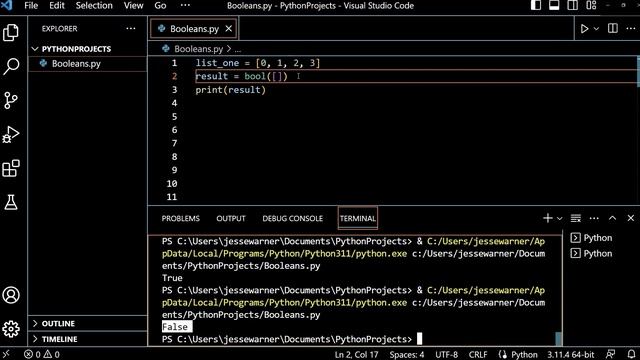Image resolution: width=640 pixels, height=360 pixels.
Task: Open the File menu
Action: [31, 5]
